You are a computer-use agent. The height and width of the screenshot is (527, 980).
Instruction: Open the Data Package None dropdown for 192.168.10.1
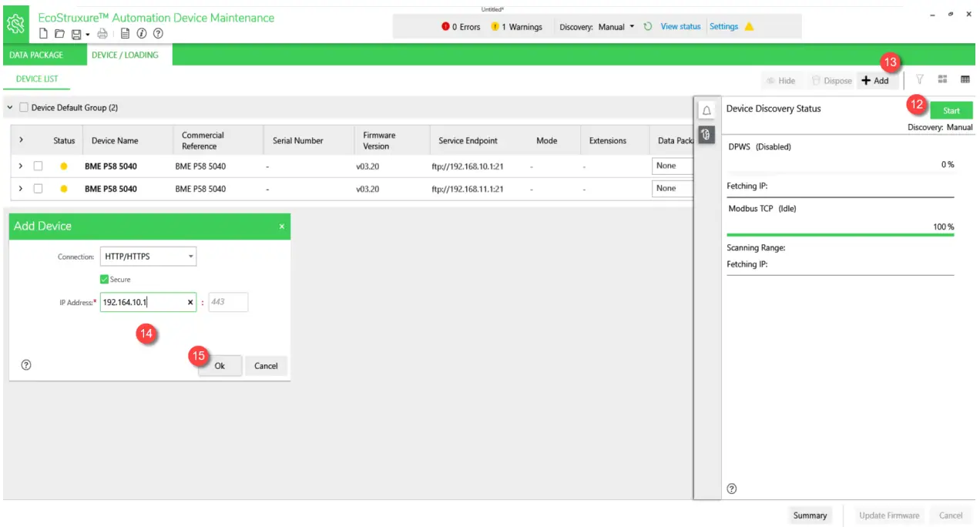(673, 166)
